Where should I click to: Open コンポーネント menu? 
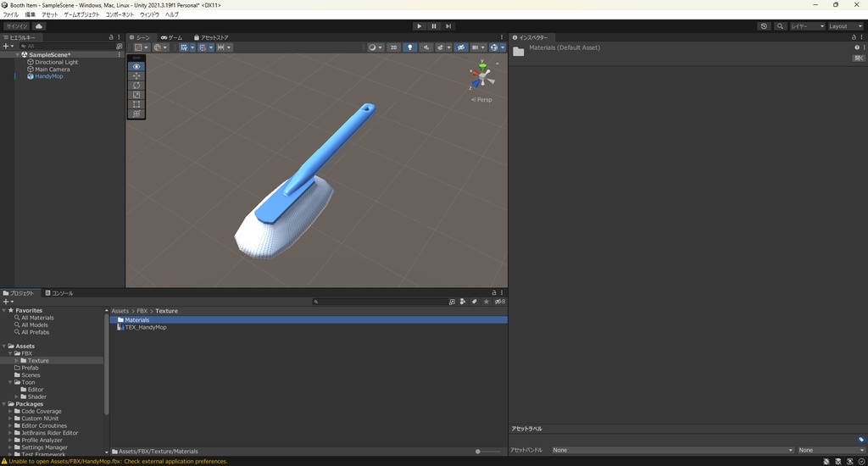click(120, 15)
